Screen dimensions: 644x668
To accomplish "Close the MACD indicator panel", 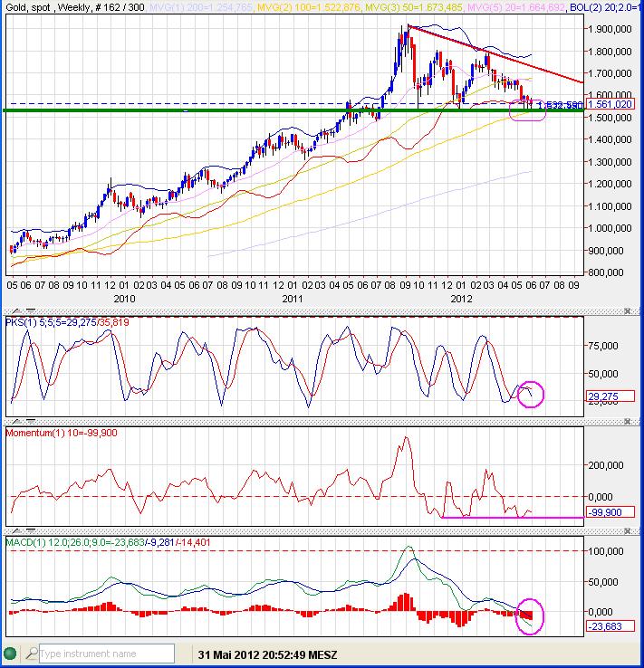I will tap(627, 530).
